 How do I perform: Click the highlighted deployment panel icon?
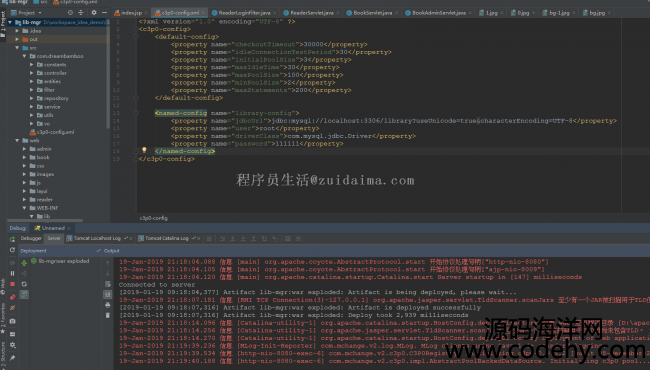coord(24,295)
